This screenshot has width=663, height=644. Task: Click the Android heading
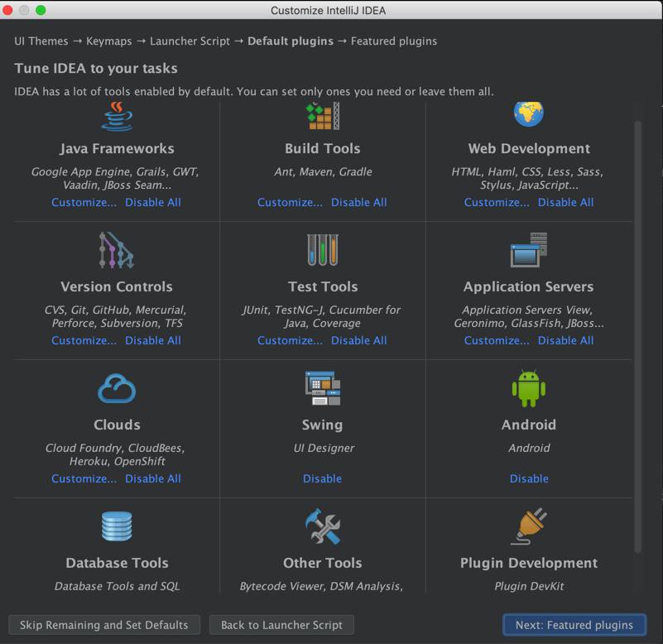(x=529, y=425)
